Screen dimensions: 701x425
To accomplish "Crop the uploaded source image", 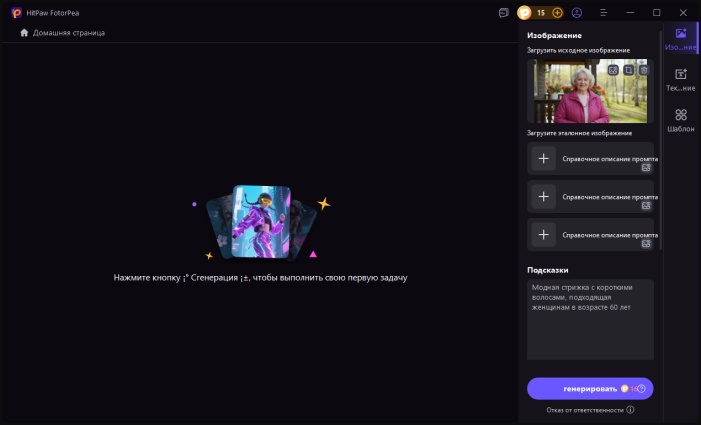I will pyautogui.click(x=628, y=70).
